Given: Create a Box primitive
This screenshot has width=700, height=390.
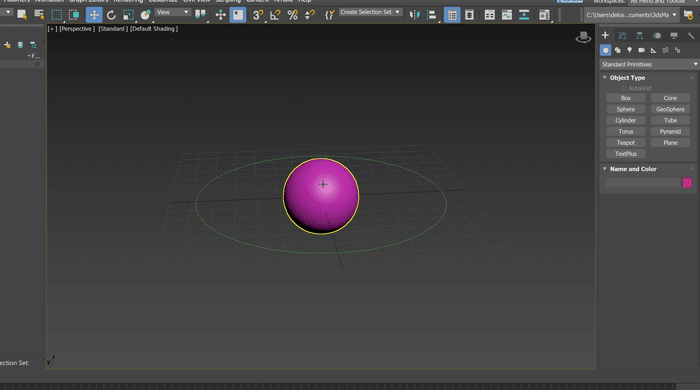Looking at the screenshot, I should (625, 98).
